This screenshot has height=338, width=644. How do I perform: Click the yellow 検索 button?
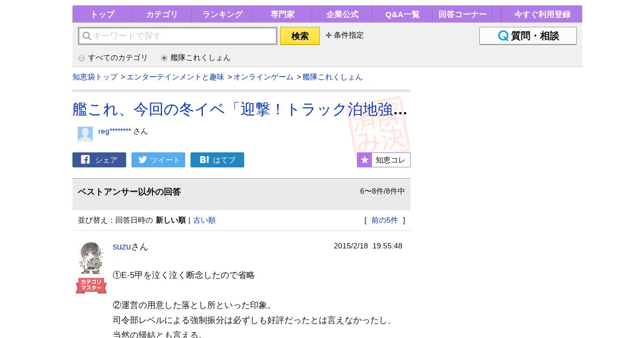pos(300,36)
